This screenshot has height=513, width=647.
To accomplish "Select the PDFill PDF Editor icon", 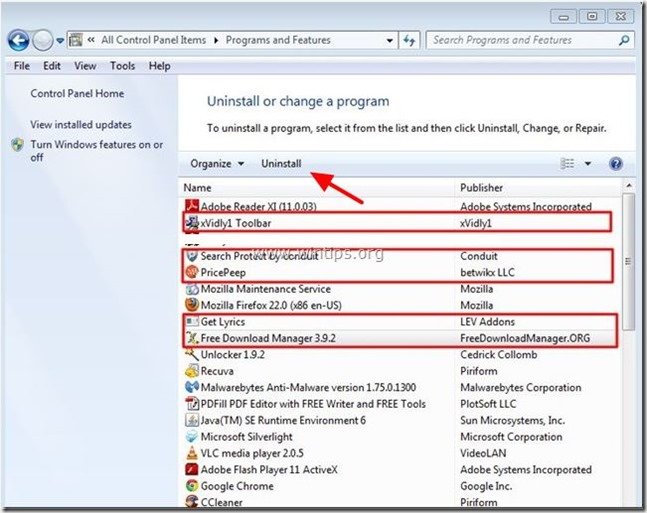I will pos(192,404).
